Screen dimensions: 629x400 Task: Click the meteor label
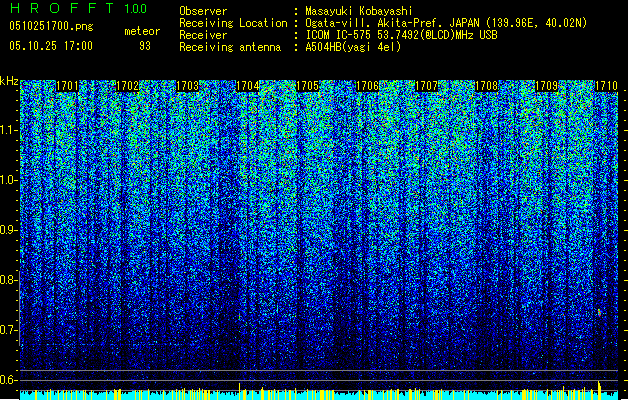[142, 31]
